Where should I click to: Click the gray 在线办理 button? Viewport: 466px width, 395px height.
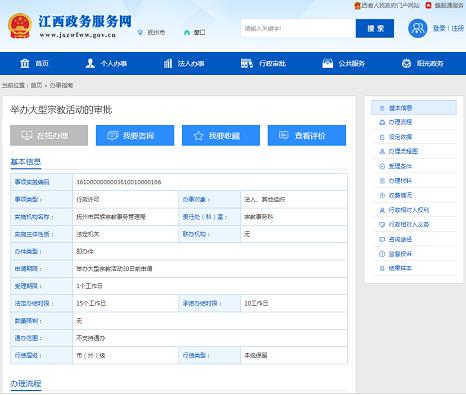click(x=49, y=135)
